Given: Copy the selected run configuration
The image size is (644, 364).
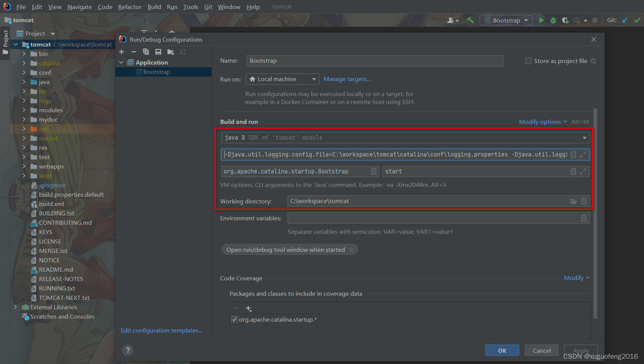Looking at the screenshot, I should point(146,52).
